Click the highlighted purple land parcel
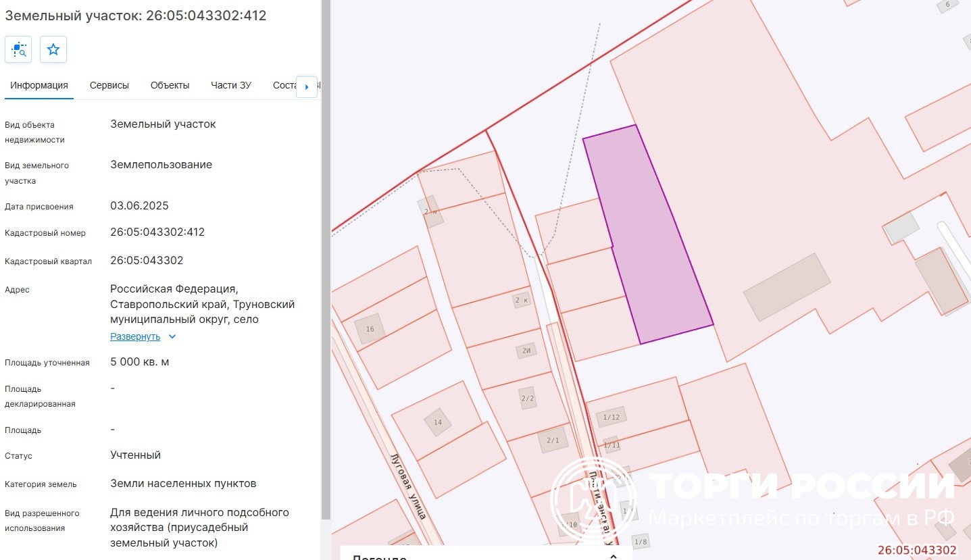This screenshot has width=971, height=560. (649, 236)
